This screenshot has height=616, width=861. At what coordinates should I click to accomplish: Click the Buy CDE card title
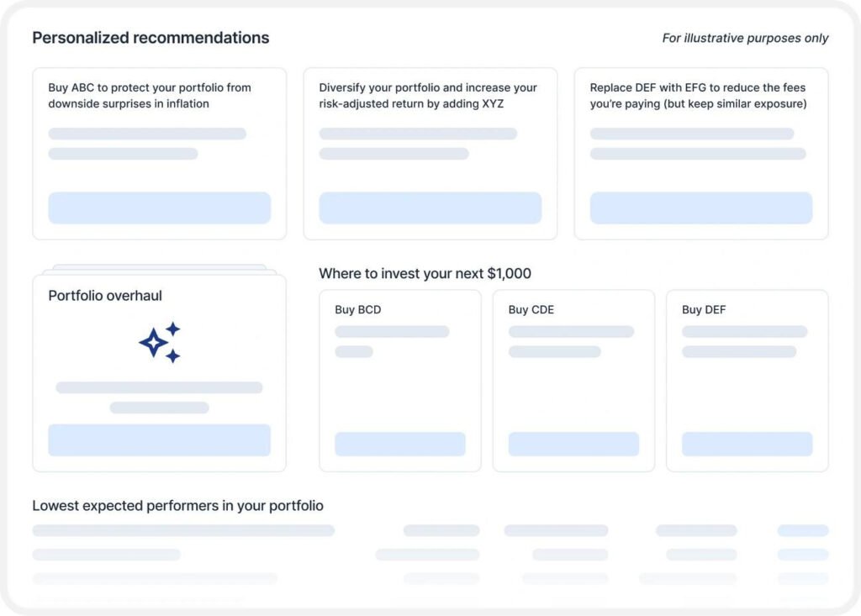531,309
